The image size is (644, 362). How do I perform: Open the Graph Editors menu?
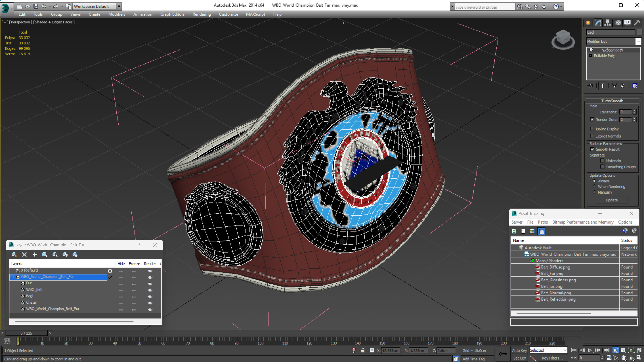(172, 14)
